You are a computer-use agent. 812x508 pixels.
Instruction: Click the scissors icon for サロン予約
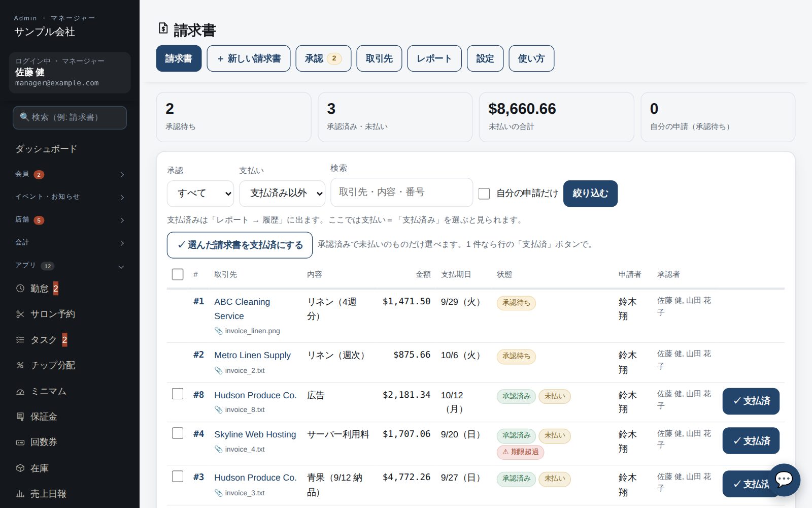(x=20, y=314)
